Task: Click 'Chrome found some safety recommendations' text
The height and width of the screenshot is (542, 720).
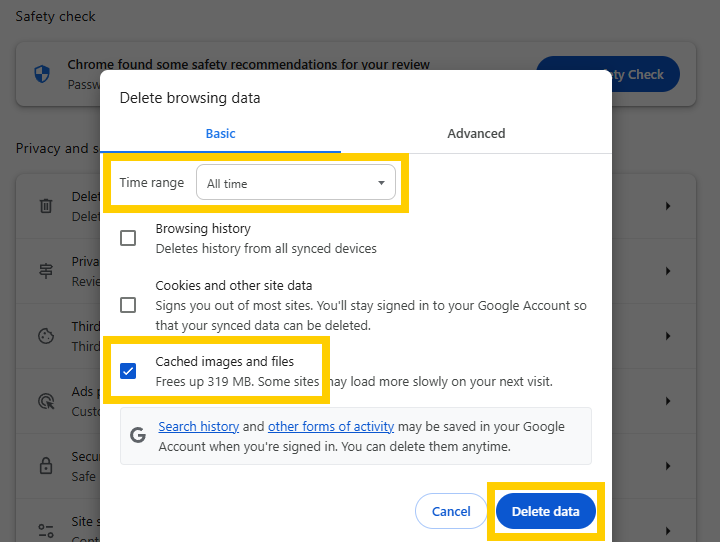Action: coord(248,64)
